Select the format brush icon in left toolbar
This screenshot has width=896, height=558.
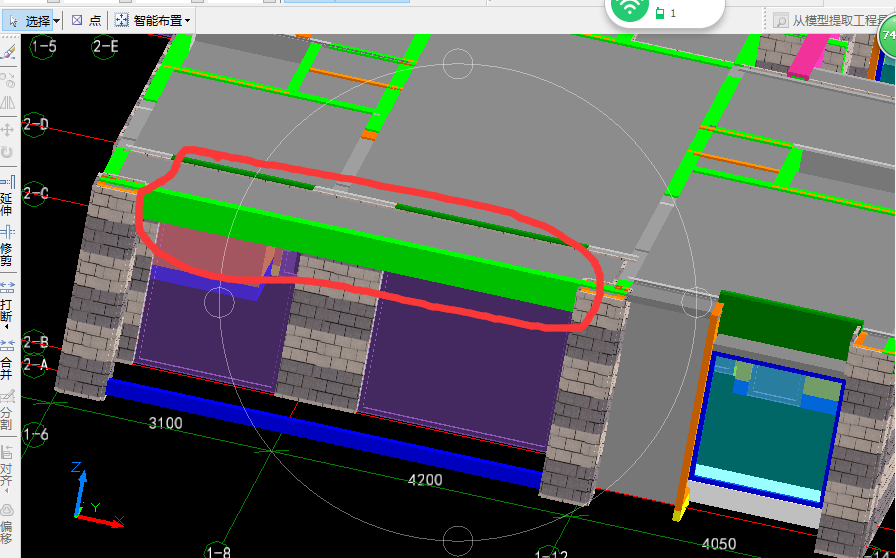tap(8, 52)
